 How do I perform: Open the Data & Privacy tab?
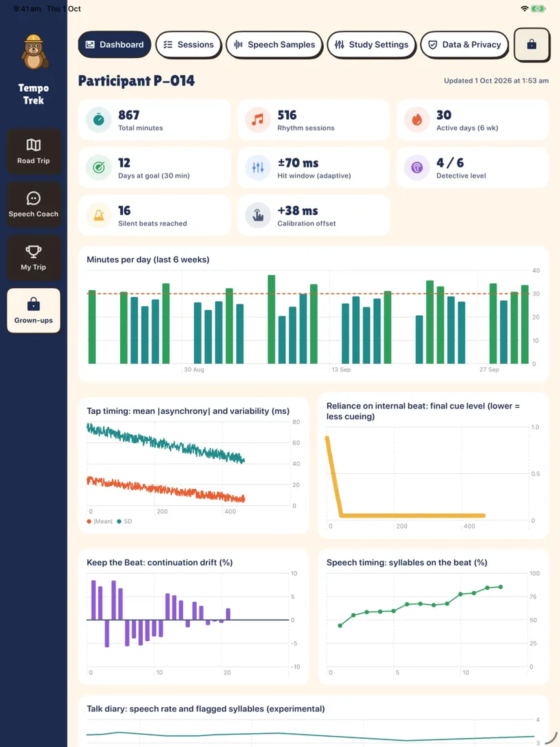tap(464, 44)
